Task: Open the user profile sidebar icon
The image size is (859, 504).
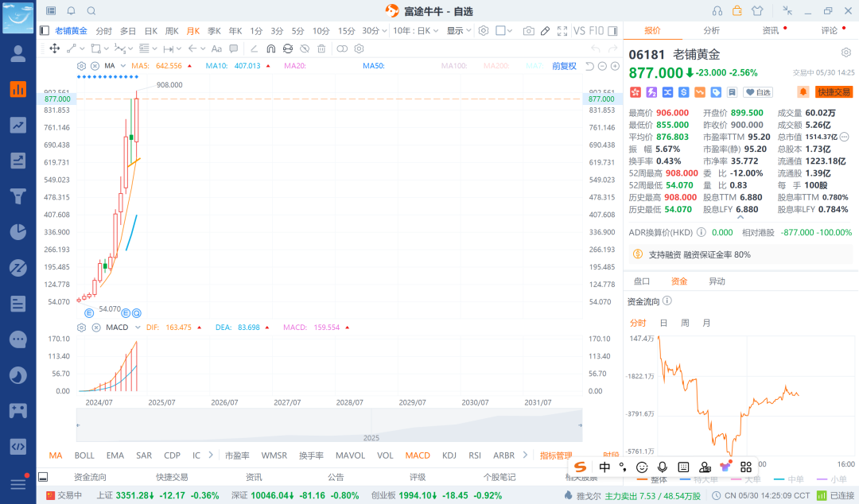Action: coord(18,53)
